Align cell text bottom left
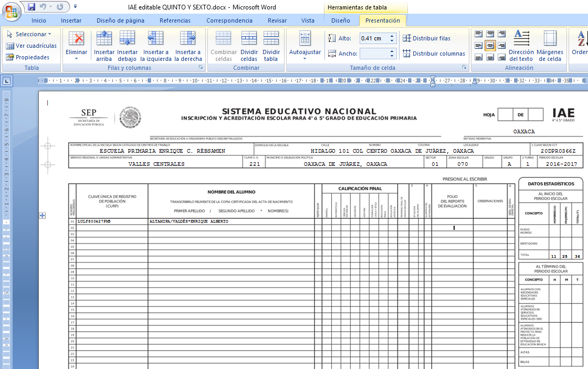Screen dimensions: 588x369 [x=478, y=57]
